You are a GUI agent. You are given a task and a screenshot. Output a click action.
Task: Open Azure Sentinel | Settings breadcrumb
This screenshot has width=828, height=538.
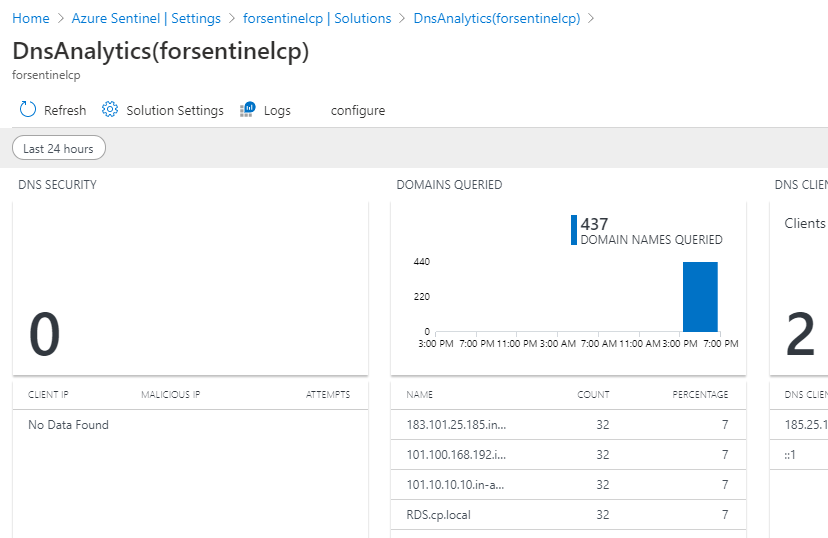click(146, 18)
